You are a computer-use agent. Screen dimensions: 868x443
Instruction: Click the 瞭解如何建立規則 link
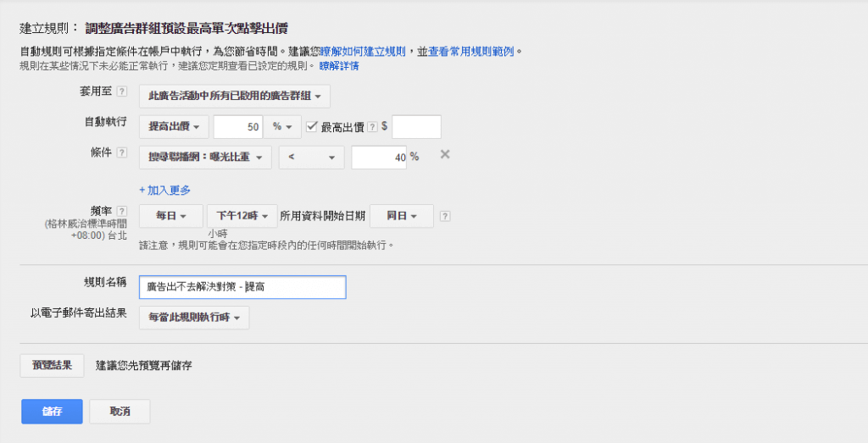363,52
